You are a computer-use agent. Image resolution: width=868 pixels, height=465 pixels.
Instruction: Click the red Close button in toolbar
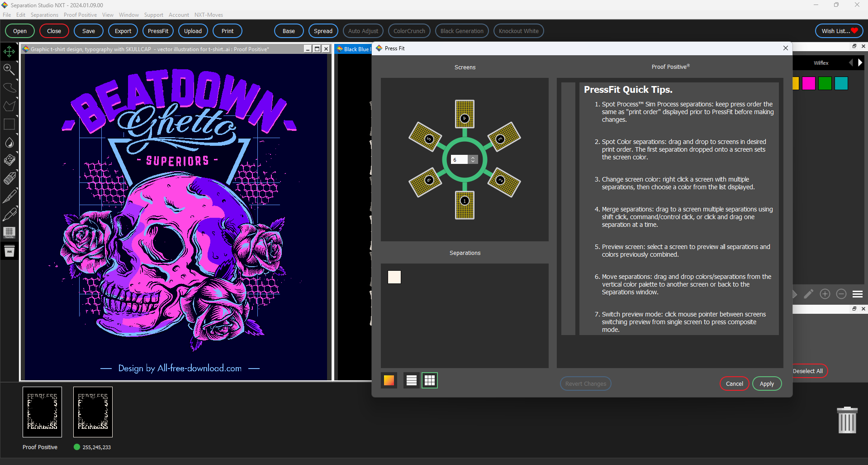tap(54, 31)
